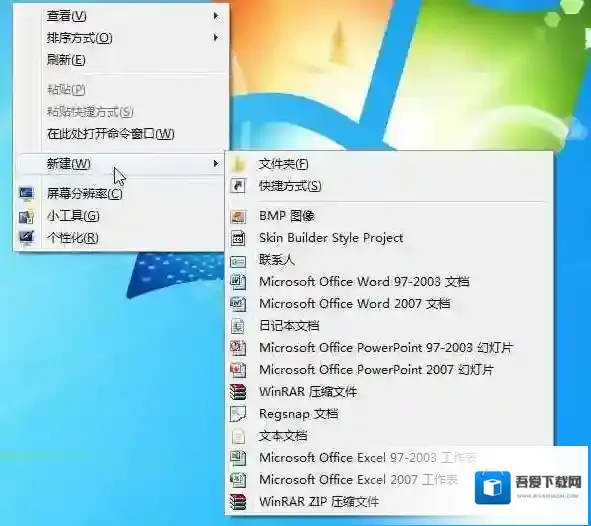Click the PowerPoint 2007 slide icon

click(238, 370)
